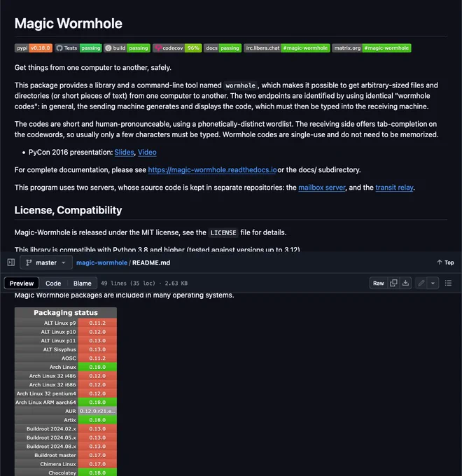462x476 pixels.
Task: Click the Arch Linux ARM aarch64 row
Action: pos(66,402)
